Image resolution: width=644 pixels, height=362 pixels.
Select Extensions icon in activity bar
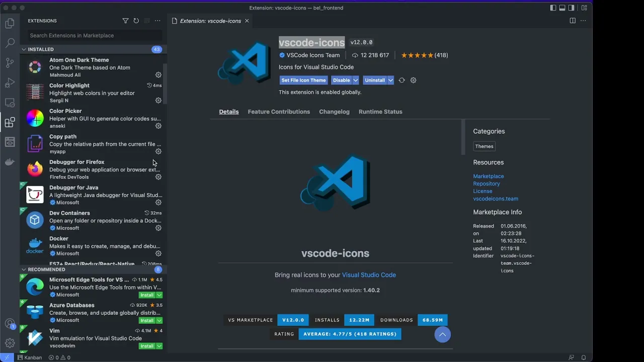point(10,122)
